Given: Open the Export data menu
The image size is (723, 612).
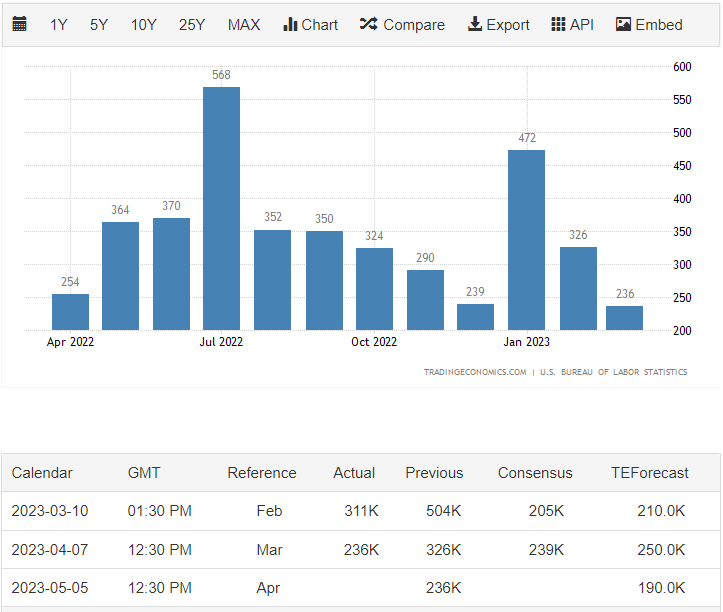Looking at the screenshot, I should 498,24.
